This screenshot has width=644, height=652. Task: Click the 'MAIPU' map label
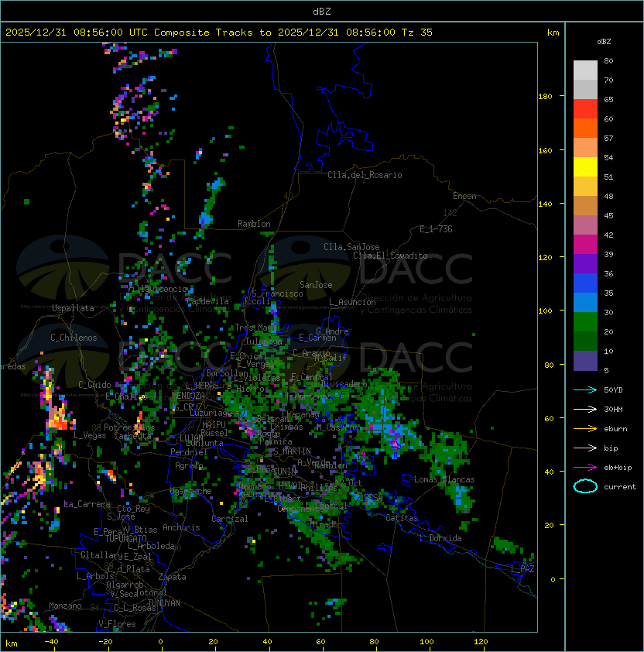tap(214, 425)
